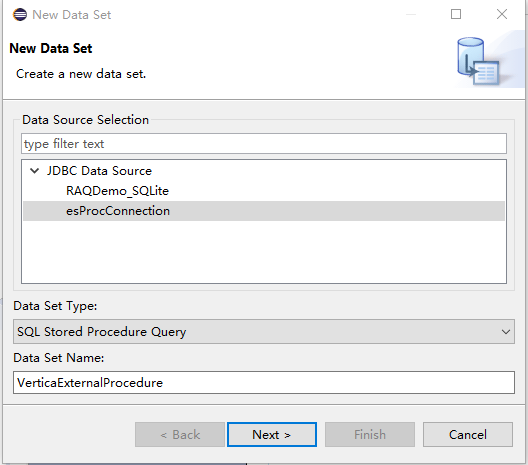Click the Data Set Name field

(264, 383)
